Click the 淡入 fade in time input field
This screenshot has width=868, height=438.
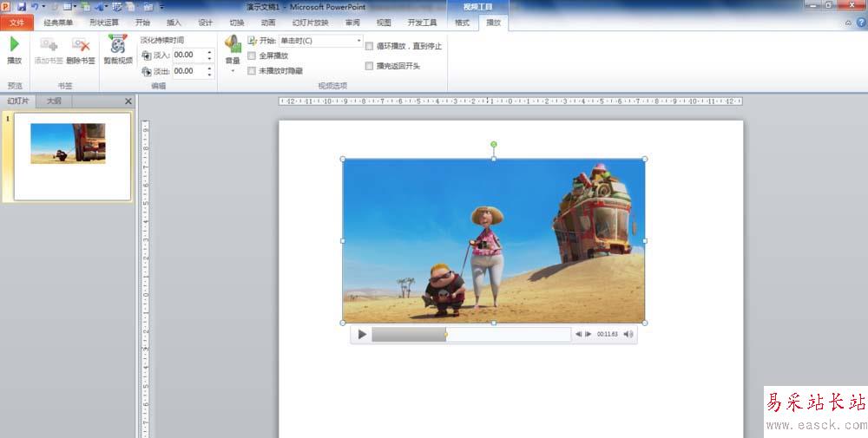coord(188,55)
